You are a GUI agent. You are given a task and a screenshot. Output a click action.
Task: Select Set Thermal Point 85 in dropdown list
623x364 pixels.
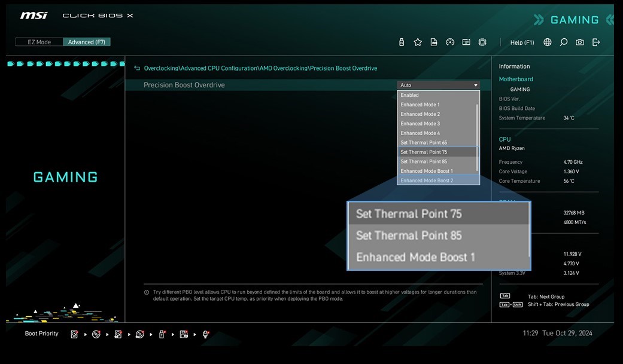click(x=437, y=161)
